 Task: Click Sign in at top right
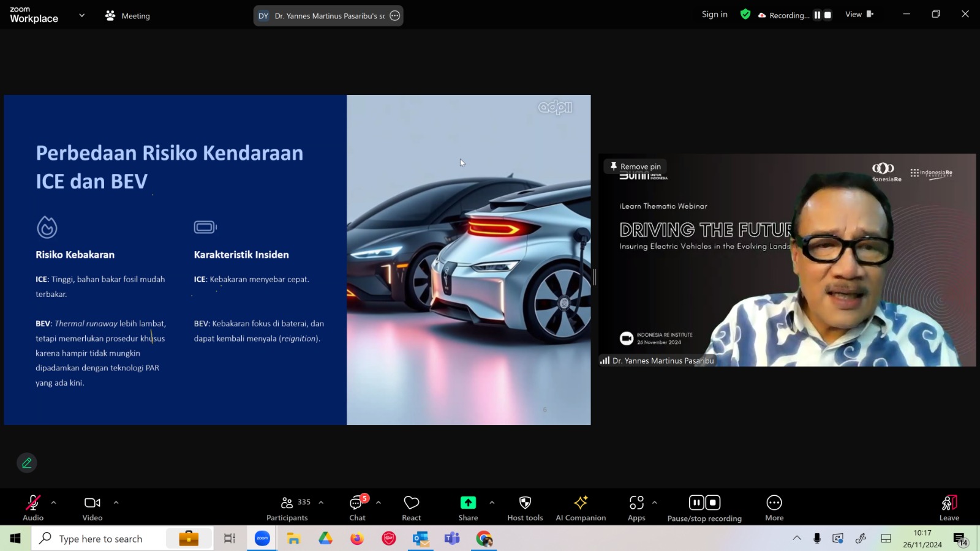(x=714, y=14)
